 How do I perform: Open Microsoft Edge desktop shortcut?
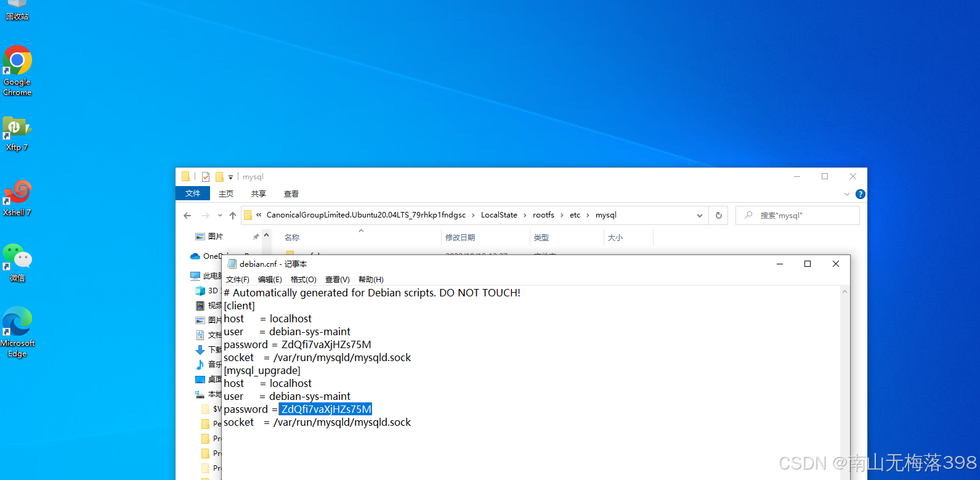click(x=17, y=332)
